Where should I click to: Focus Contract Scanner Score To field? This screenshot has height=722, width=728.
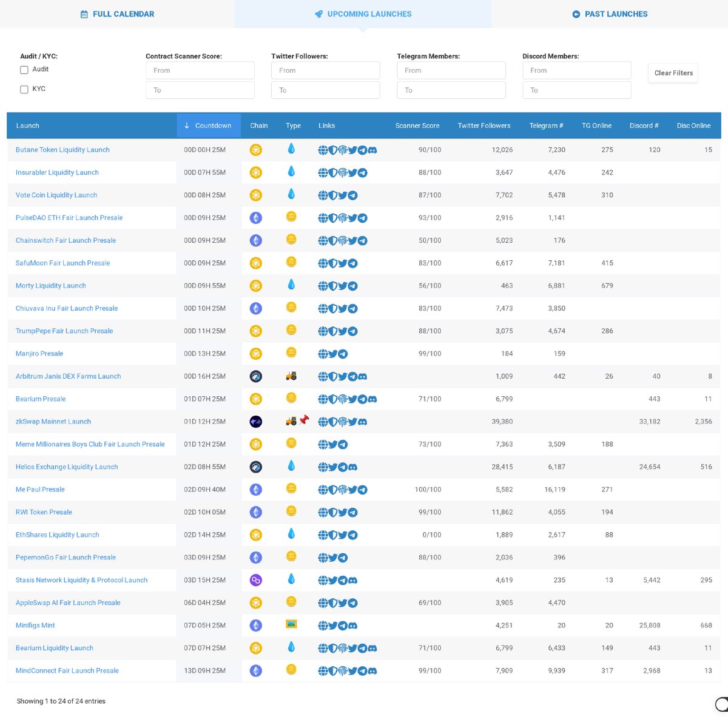tap(200, 90)
